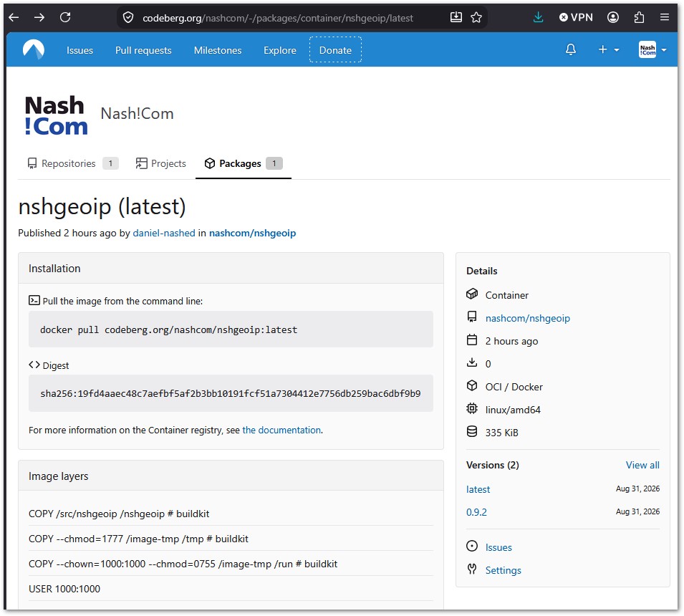Image resolution: width=684 pixels, height=616 pixels.
Task: Click the database size icon beside 335 KiB
Action: click(472, 431)
